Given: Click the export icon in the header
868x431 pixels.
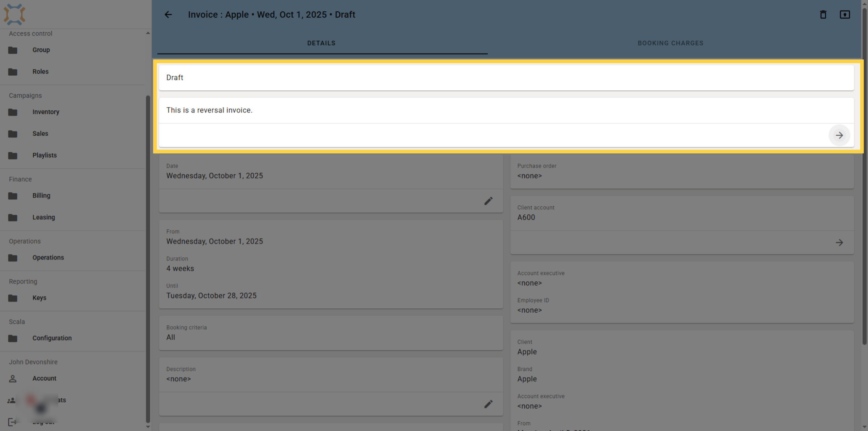Looking at the screenshot, I should tap(845, 14).
